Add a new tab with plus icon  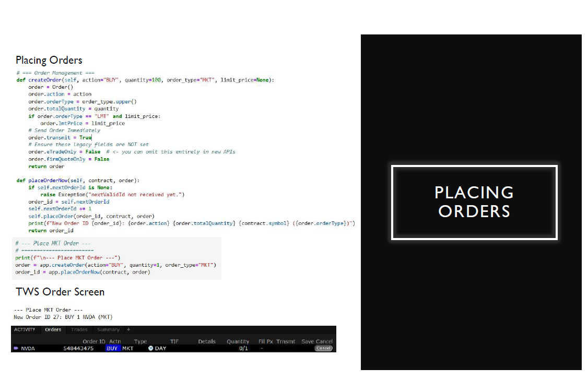click(x=128, y=329)
